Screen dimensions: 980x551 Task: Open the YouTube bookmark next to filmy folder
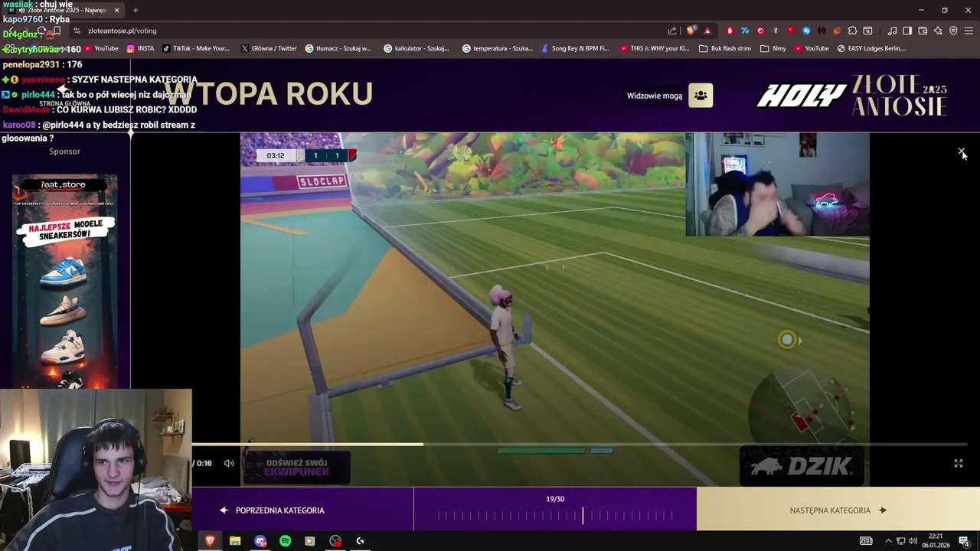click(812, 48)
